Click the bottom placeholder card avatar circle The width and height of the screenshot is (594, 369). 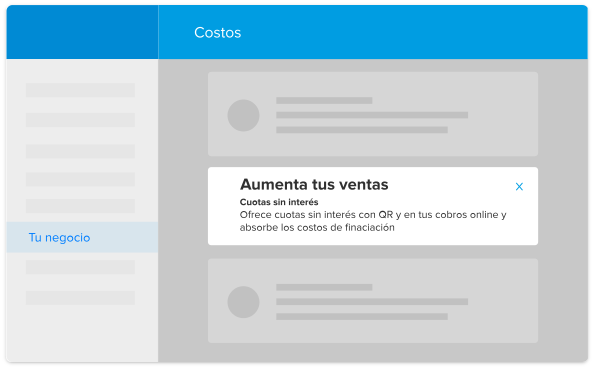click(243, 302)
